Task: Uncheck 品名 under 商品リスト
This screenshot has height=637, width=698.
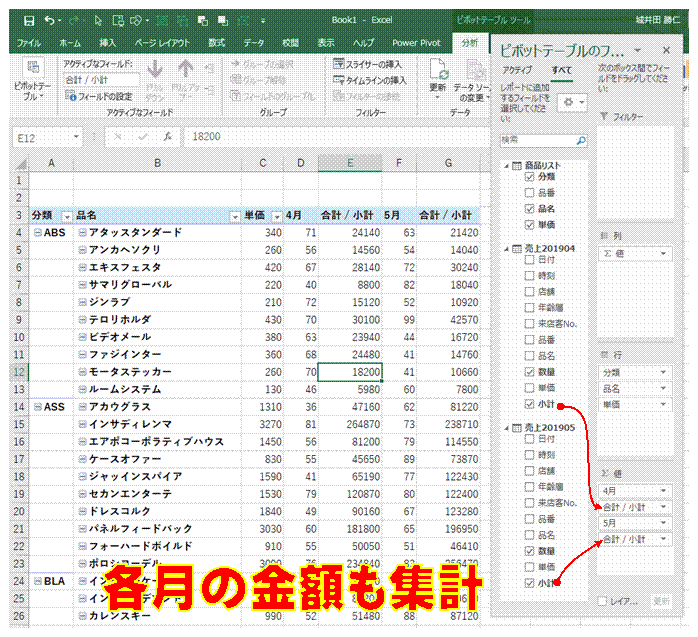Action: [529, 209]
